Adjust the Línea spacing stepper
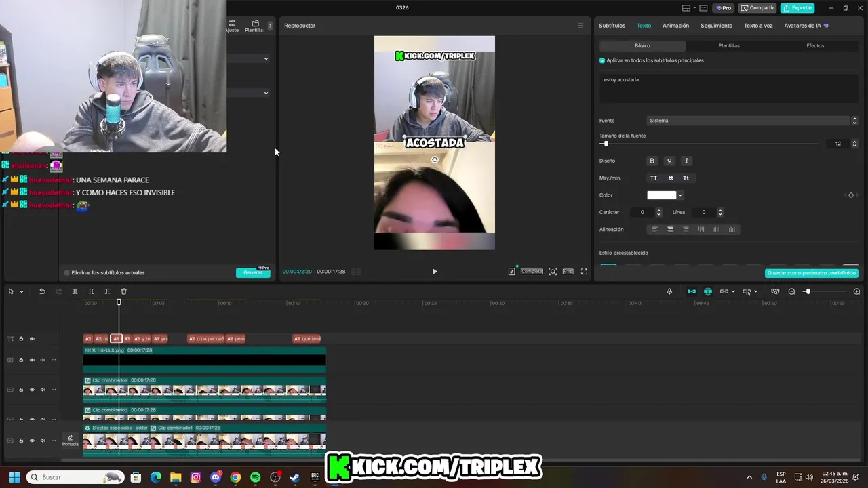 [x=720, y=212]
